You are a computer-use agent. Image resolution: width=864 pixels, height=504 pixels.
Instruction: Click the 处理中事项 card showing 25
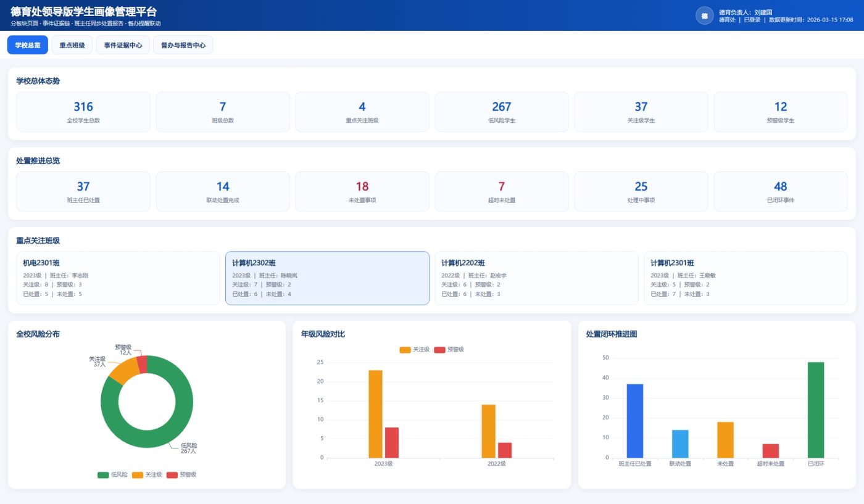[641, 192]
